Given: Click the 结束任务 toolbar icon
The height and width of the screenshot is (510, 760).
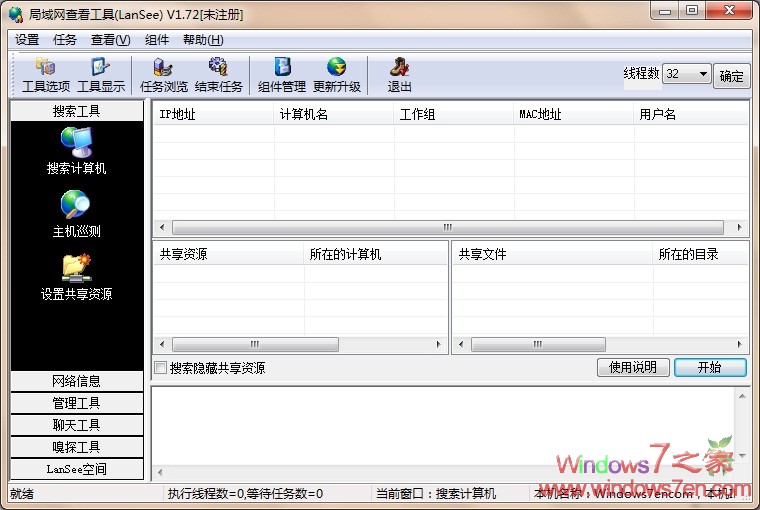Looking at the screenshot, I should (x=218, y=75).
